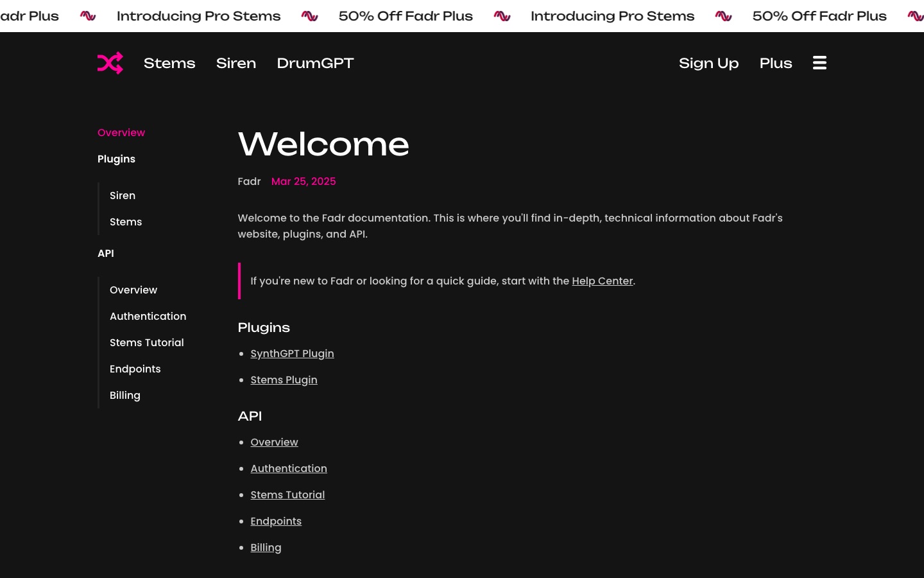The height and width of the screenshot is (578, 924).
Task: Open Billing in sidebar
Action: 125,395
